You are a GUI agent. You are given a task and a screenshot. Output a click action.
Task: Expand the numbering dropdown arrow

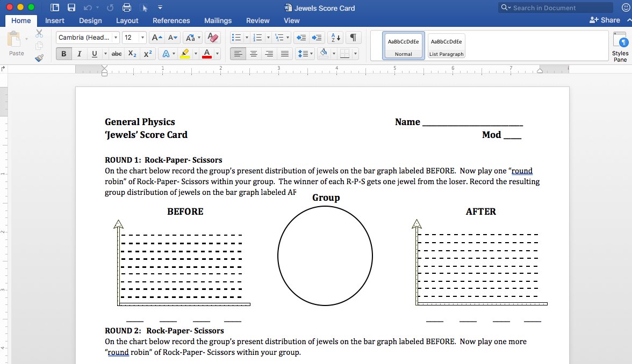point(268,38)
